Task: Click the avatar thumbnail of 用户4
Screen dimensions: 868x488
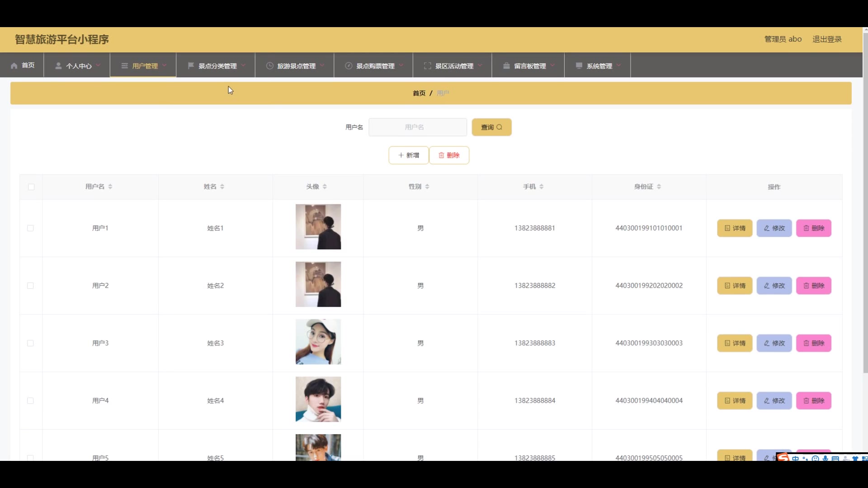Action: click(x=318, y=399)
